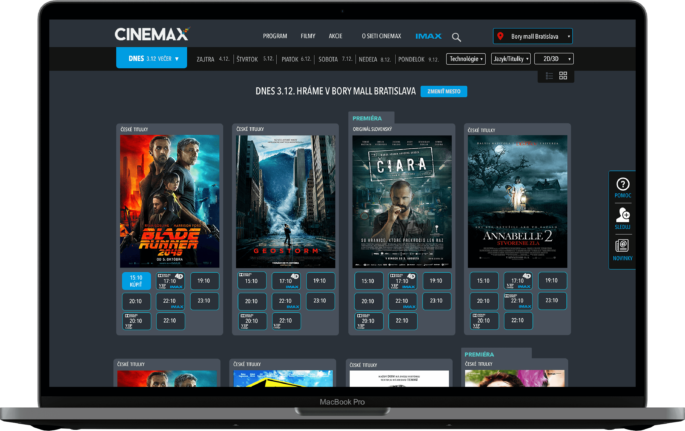Choose Annabelle 2 22:10 IMAX showtime
Image resolution: width=685 pixels, height=431 pixels.
[x=518, y=301]
